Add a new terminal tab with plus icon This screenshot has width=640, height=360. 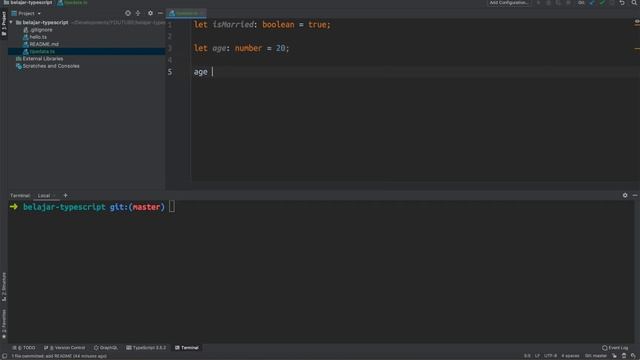pyautogui.click(x=65, y=196)
